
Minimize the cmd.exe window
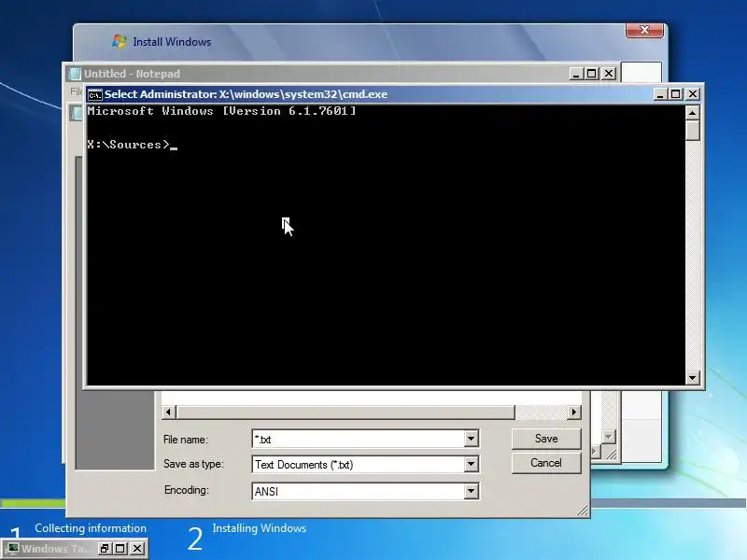[660, 94]
